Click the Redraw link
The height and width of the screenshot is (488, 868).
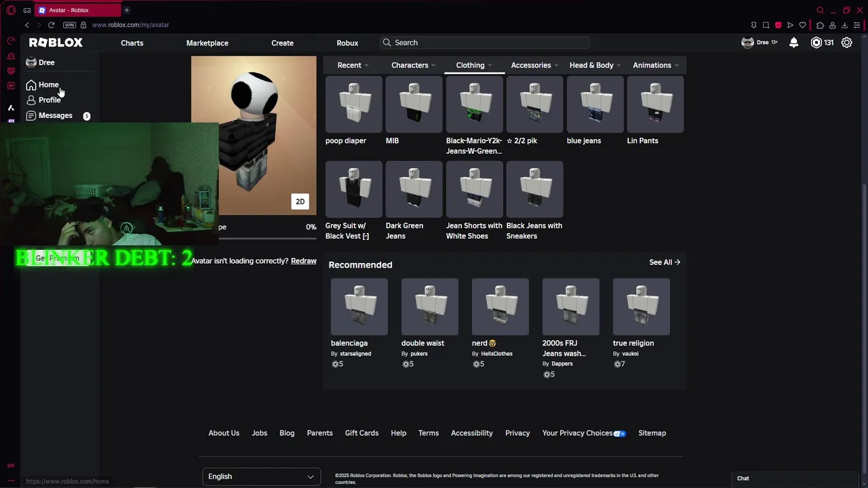tap(304, 261)
